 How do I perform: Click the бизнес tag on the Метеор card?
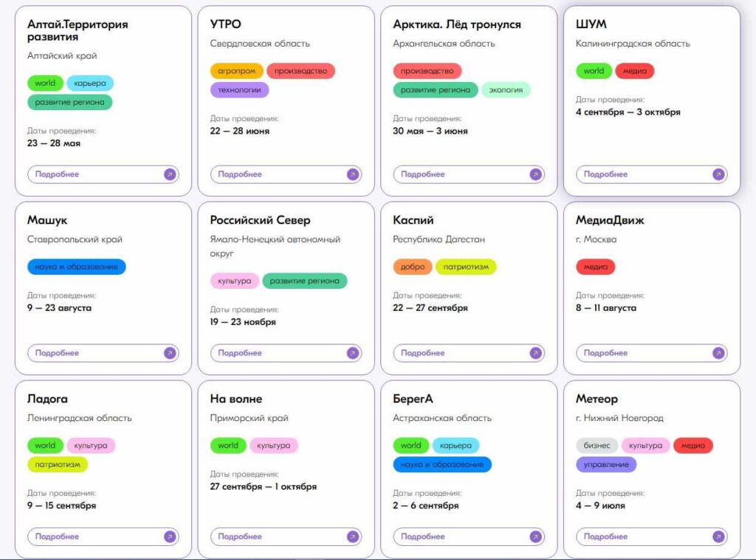(597, 445)
